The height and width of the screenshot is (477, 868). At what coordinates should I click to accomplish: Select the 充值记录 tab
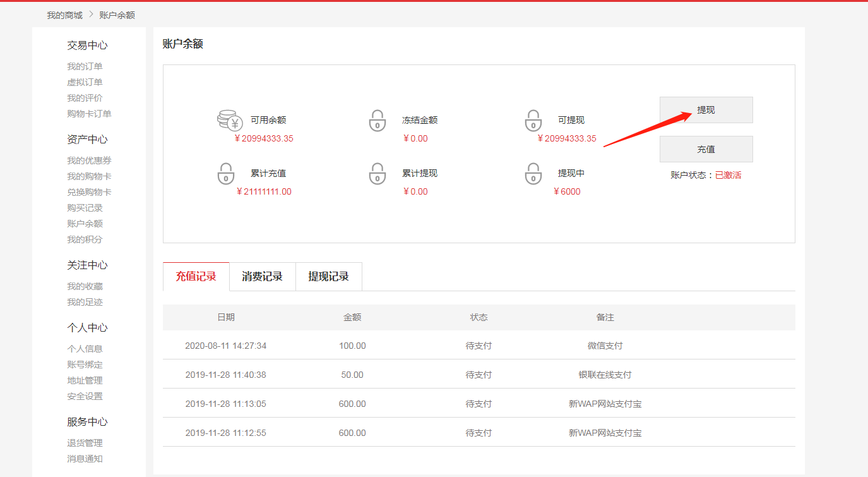click(196, 277)
